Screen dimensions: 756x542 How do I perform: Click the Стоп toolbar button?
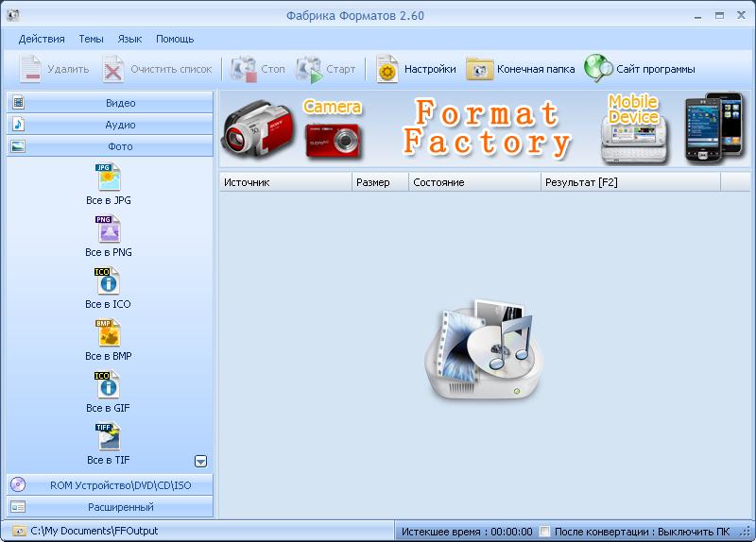point(257,69)
